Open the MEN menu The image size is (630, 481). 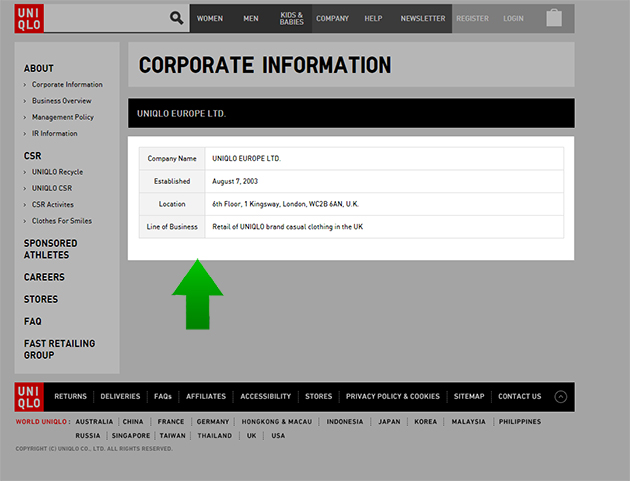coord(251,18)
